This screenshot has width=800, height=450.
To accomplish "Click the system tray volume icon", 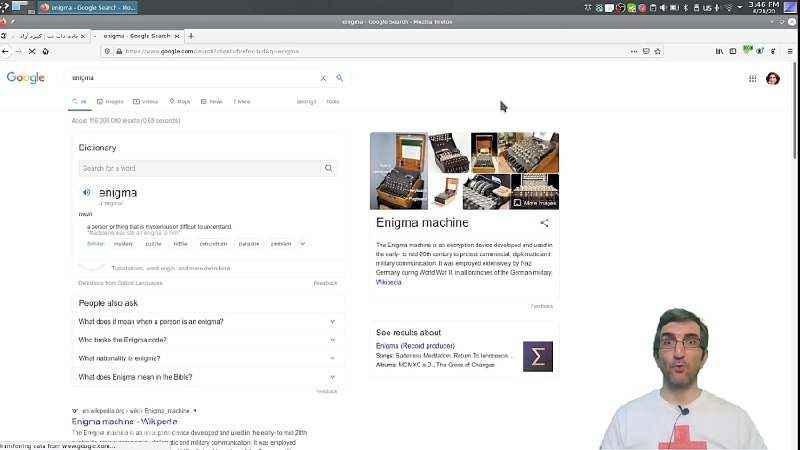I will pyautogui.click(x=663, y=8).
